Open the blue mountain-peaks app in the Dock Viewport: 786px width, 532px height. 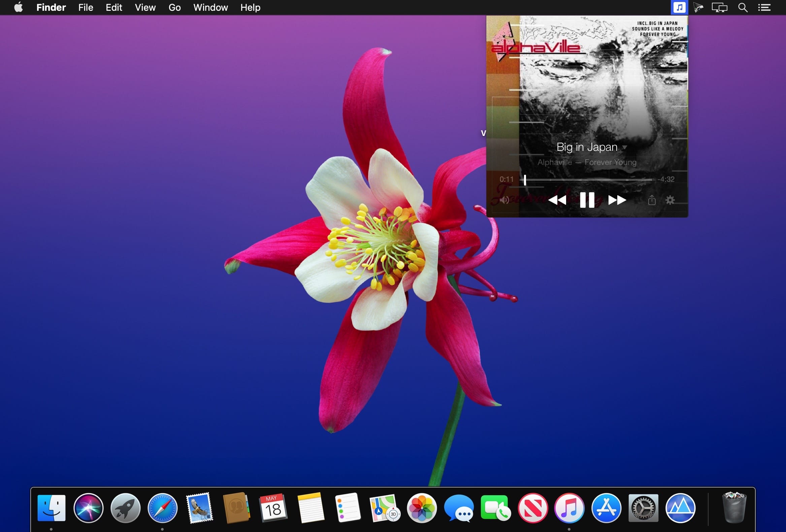tap(681, 508)
